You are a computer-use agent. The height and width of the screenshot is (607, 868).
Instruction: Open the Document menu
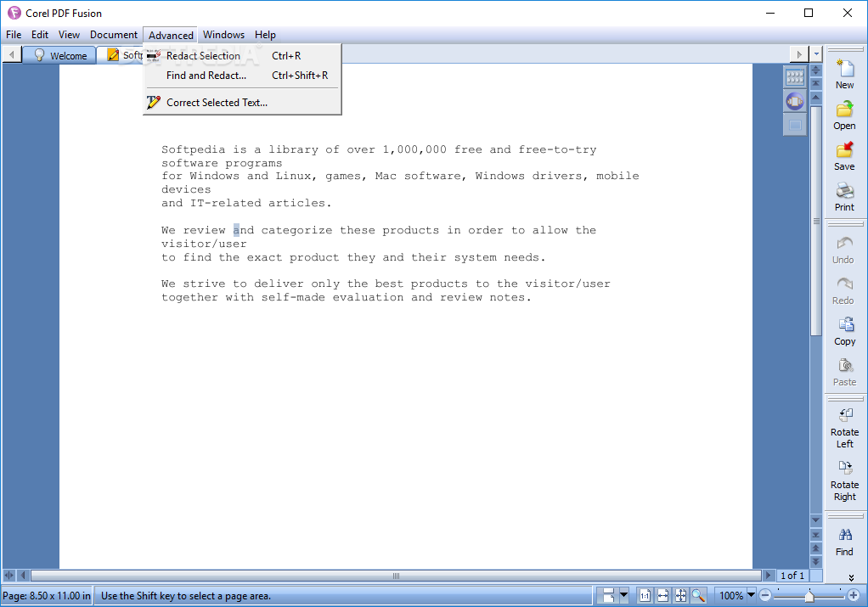114,35
